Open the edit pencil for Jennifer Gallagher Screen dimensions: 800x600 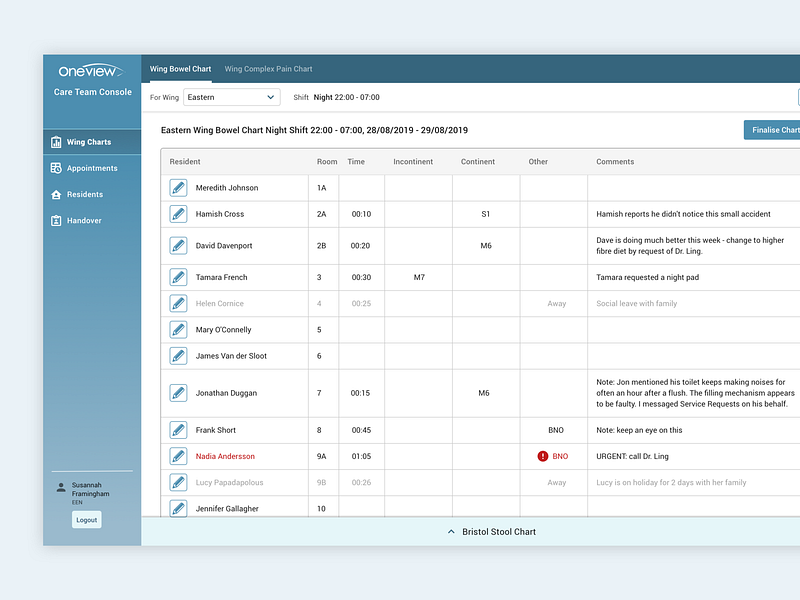pyautogui.click(x=178, y=508)
